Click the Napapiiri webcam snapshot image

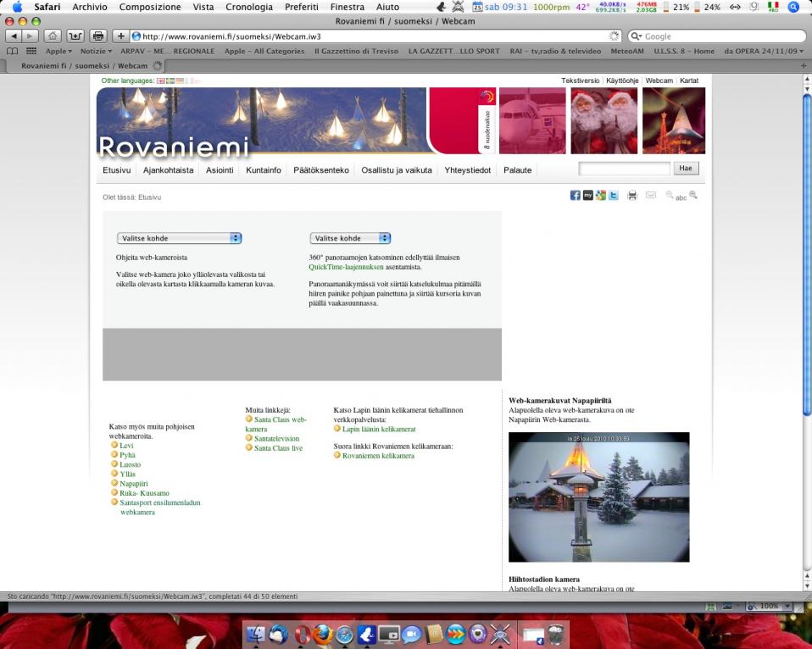[598, 496]
